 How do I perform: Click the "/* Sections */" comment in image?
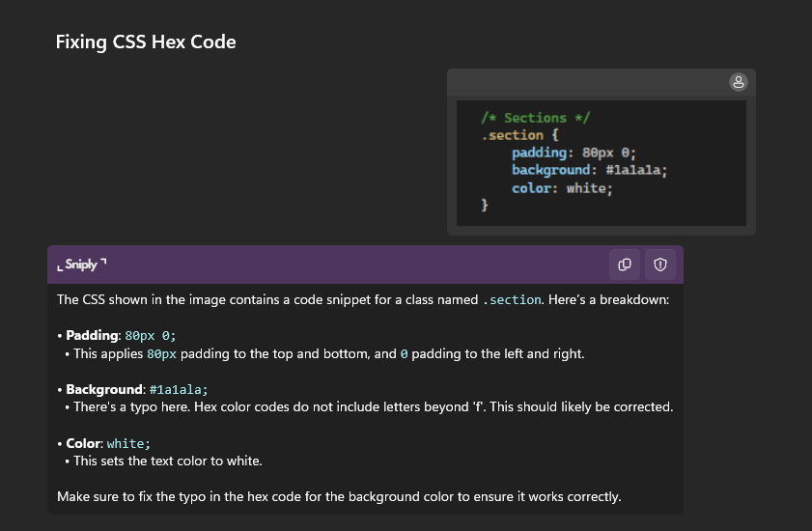(535, 118)
